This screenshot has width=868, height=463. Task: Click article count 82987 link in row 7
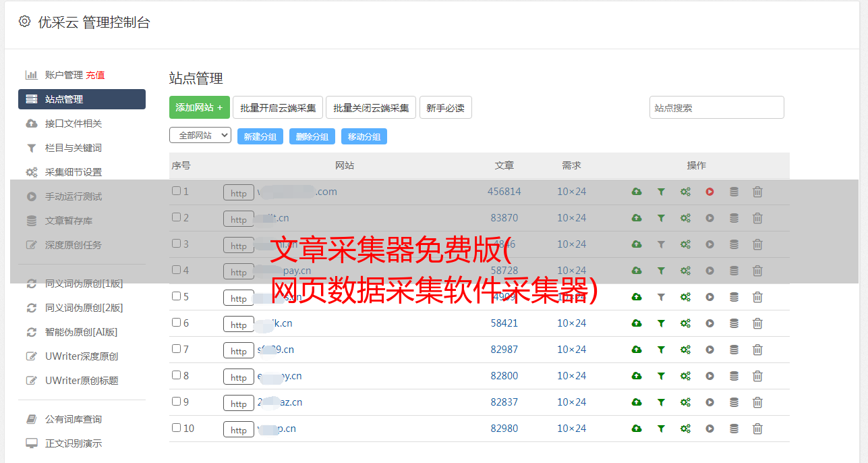pyautogui.click(x=504, y=350)
